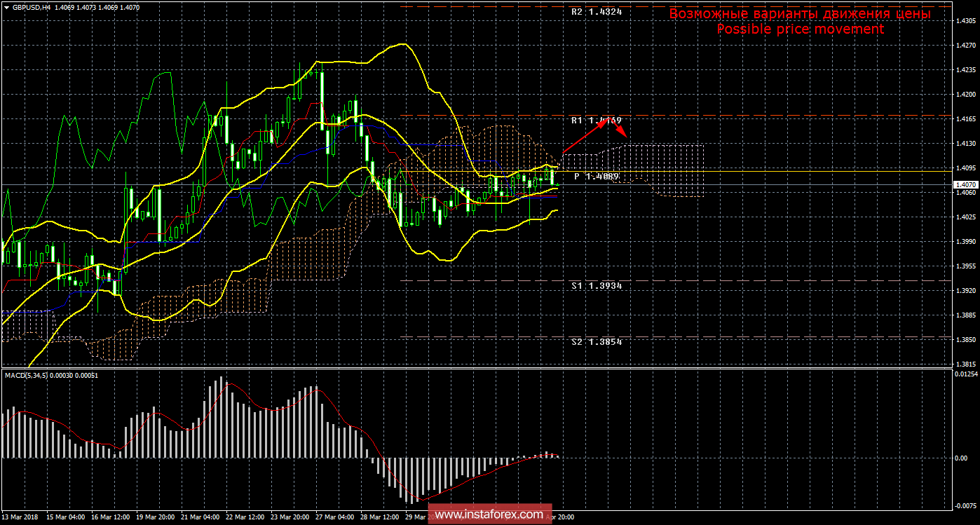Screen dimensions: 980x525
Task: Click the triangle arrow before GBPUSD,H4
Action: coord(6,6)
